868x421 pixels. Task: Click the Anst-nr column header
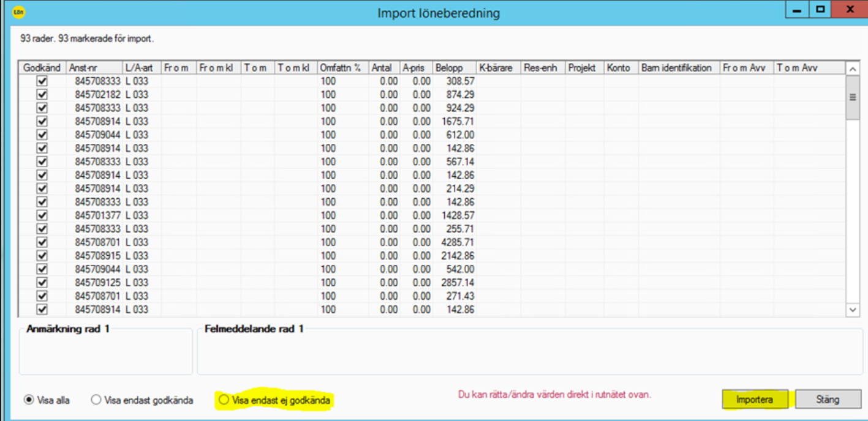[94, 68]
